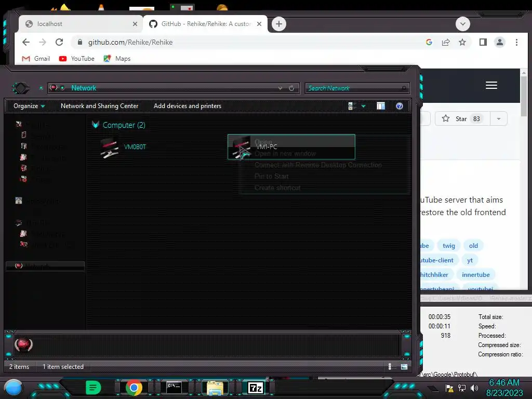This screenshot has height=399, width=532.
Task: Go forward in Chrome
Action: (x=43, y=42)
